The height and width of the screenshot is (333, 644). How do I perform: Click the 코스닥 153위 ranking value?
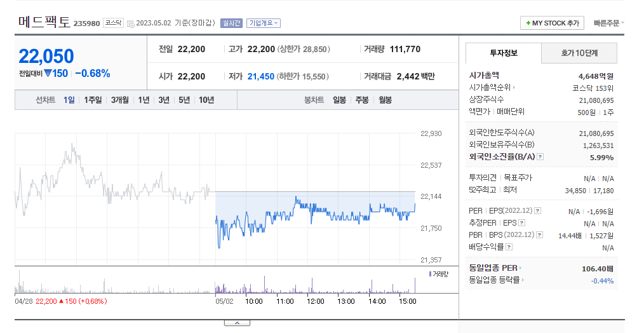pos(593,88)
